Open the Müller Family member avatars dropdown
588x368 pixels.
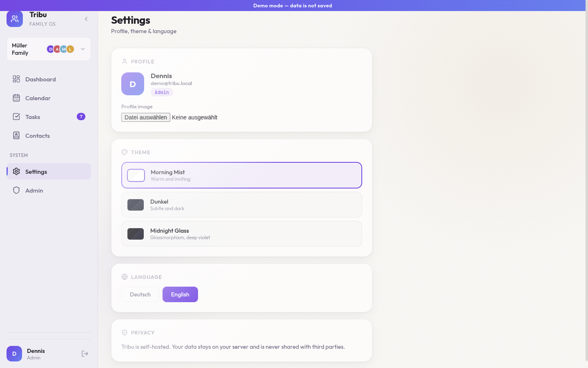click(x=60, y=49)
